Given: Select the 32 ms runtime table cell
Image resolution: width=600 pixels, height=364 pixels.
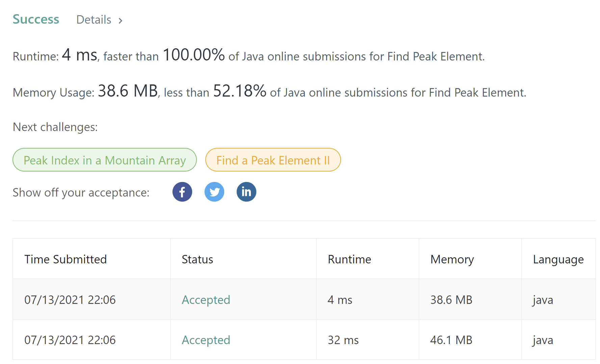Looking at the screenshot, I should (x=343, y=340).
